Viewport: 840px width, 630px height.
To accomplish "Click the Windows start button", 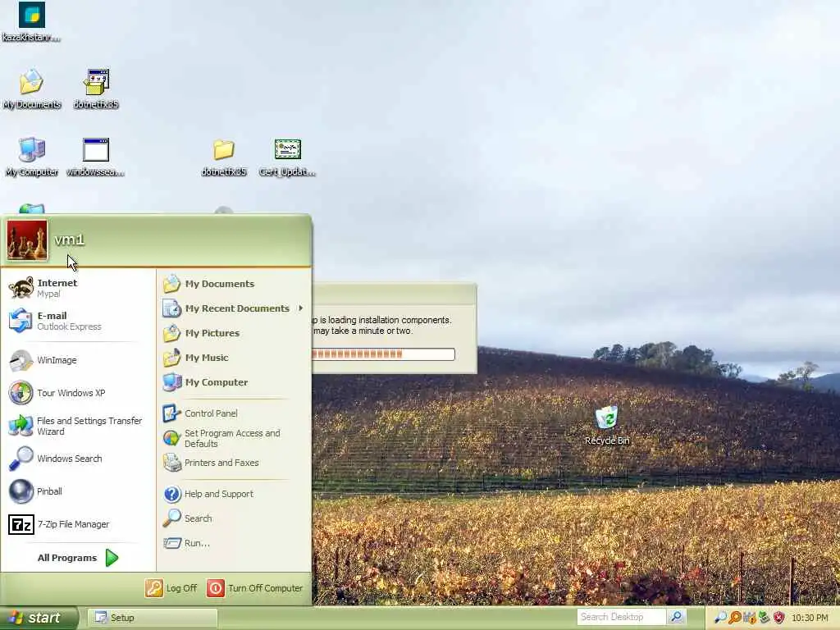I will click(x=39, y=618).
